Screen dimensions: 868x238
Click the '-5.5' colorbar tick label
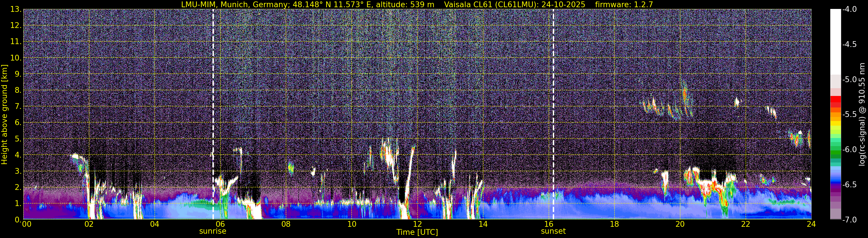[850, 115]
